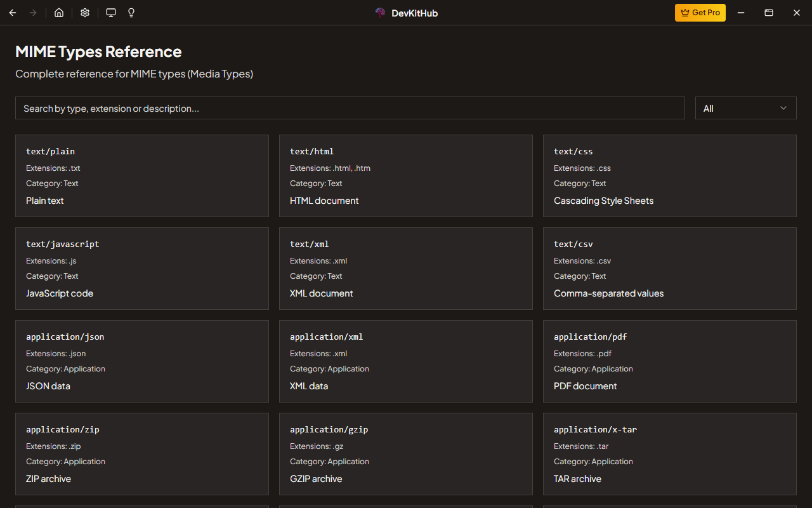
Task: Click 'Cascading Style Sheets' description
Action: tap(603, 201)
